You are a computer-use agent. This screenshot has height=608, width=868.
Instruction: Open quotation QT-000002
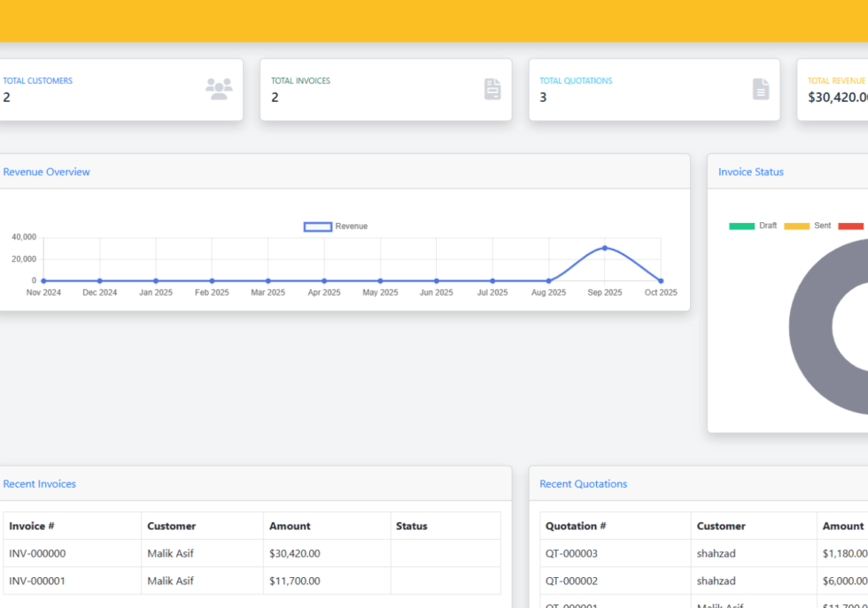(x=571, y=581)
